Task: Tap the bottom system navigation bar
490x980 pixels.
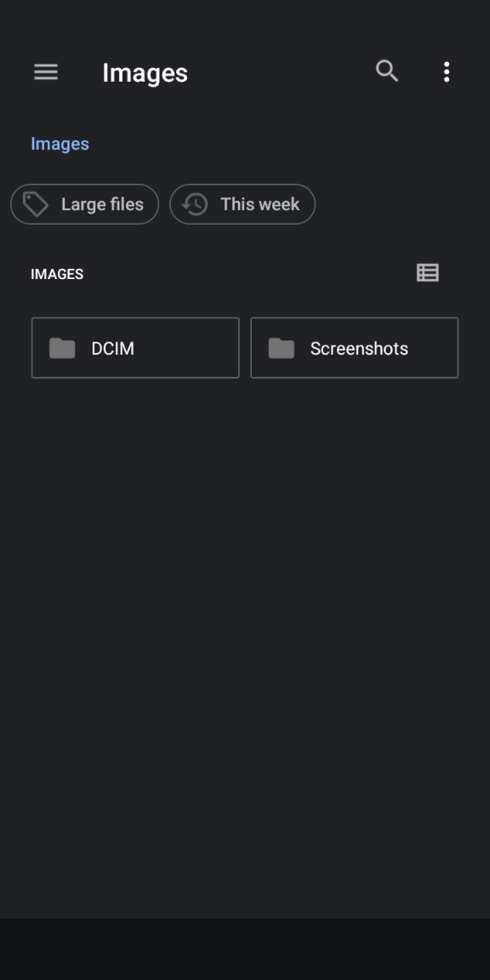Action: (x=245, y=949)
